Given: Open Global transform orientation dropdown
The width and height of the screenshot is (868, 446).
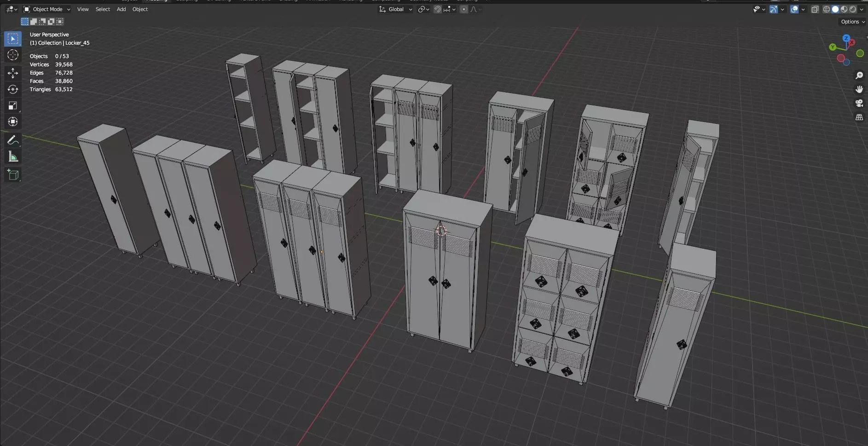Looking at the screenshot, I should click(395, 9).
